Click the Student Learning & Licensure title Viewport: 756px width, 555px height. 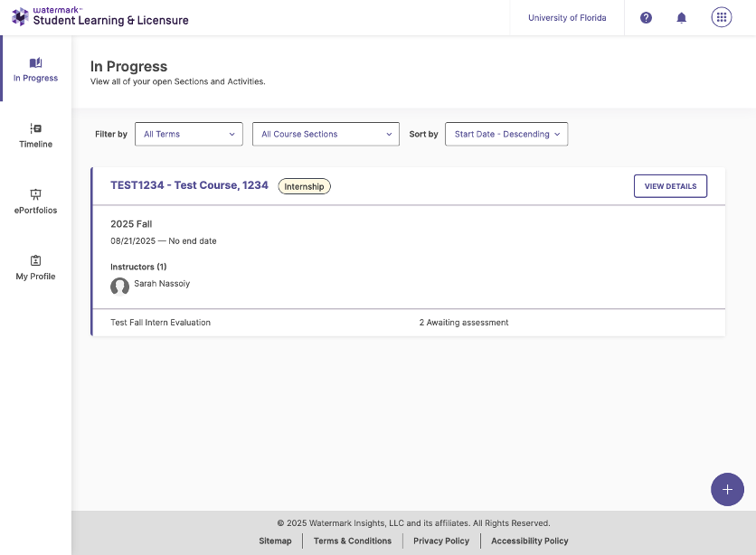[111, 20]
